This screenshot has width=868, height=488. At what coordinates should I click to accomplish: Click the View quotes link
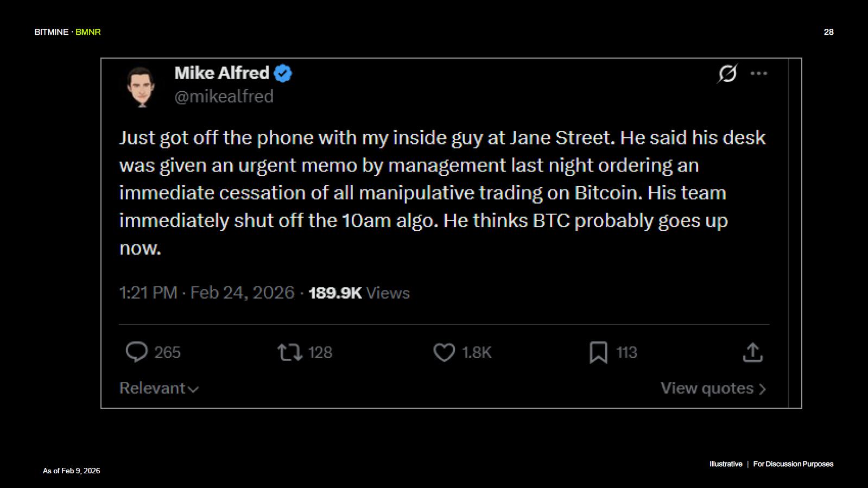point(713,389)
